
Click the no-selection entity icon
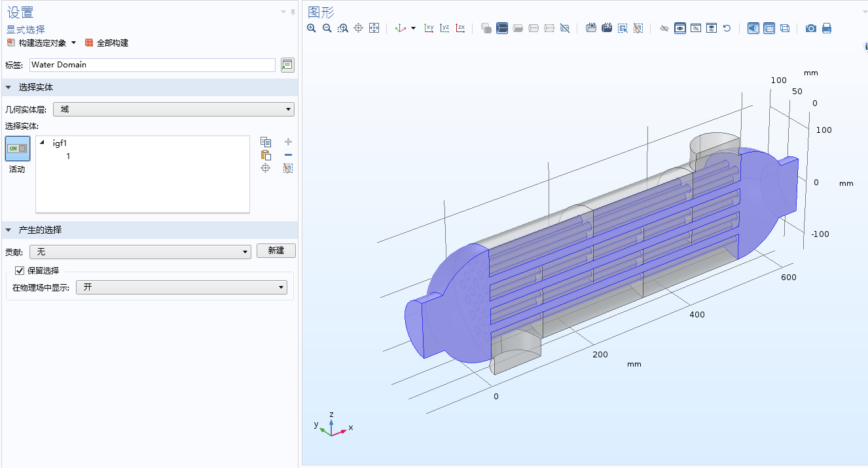coord(565,28)
